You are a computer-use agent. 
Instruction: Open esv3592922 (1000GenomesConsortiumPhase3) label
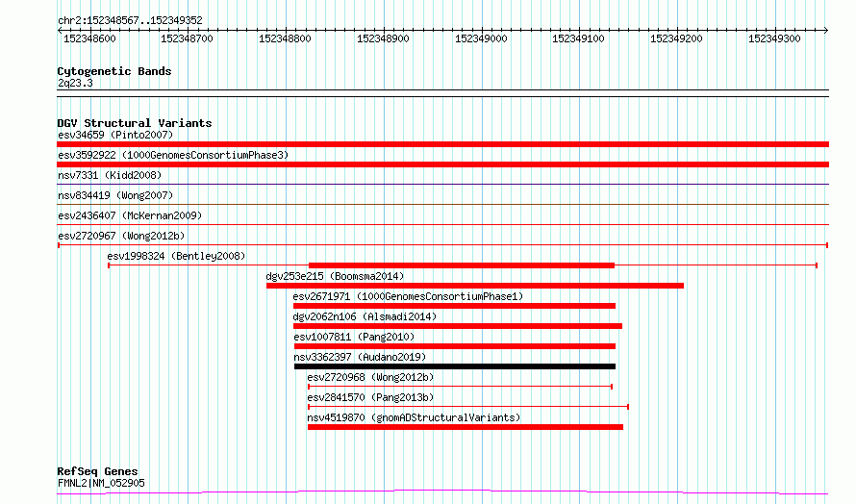[173, 155]
